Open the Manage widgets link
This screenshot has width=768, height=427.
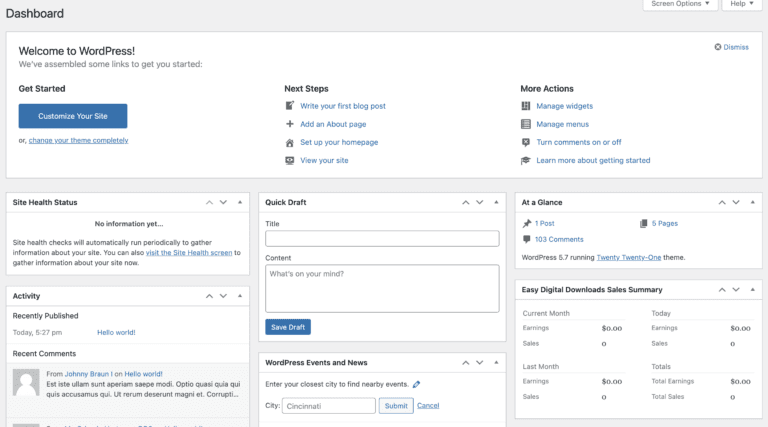coord(564,106)
